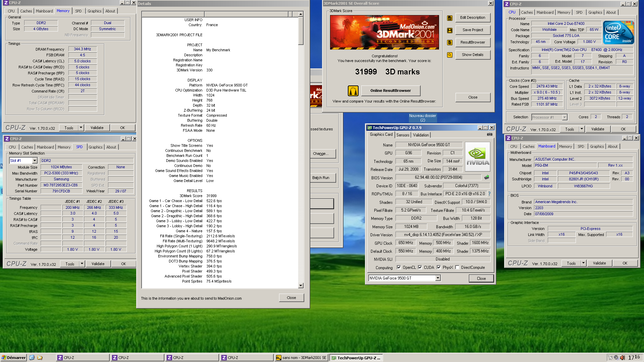Click the Edit Description button
Viewport: 644px width, 362px height.
(473, 18)
